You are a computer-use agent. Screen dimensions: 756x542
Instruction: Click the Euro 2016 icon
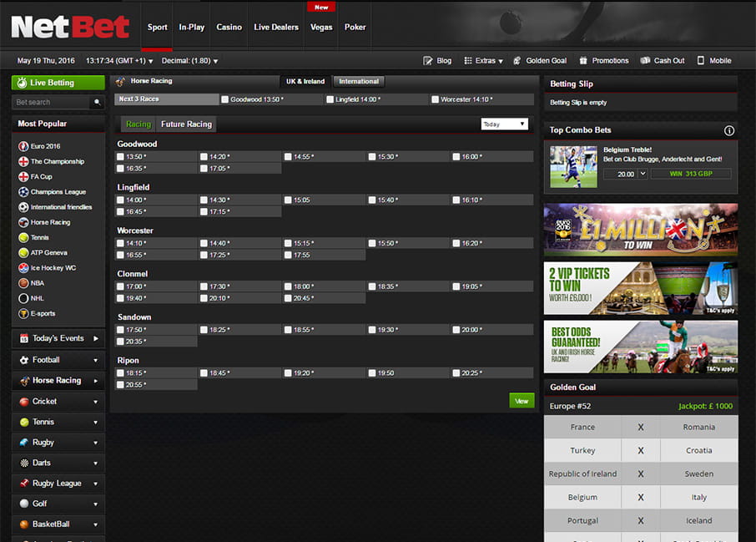pyautogui.click(x=23, y=146)
